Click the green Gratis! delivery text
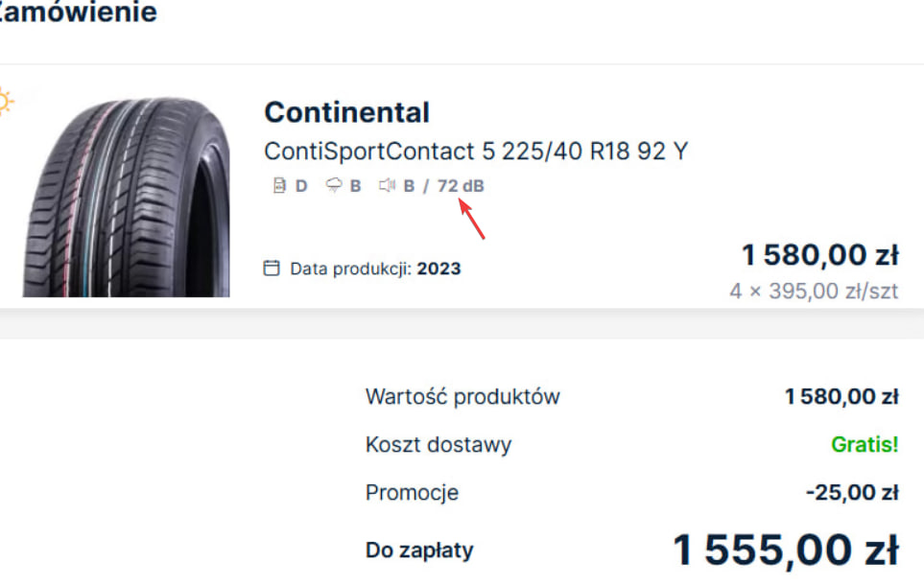This screenshot has width=924, height=586. pos(864,445)
